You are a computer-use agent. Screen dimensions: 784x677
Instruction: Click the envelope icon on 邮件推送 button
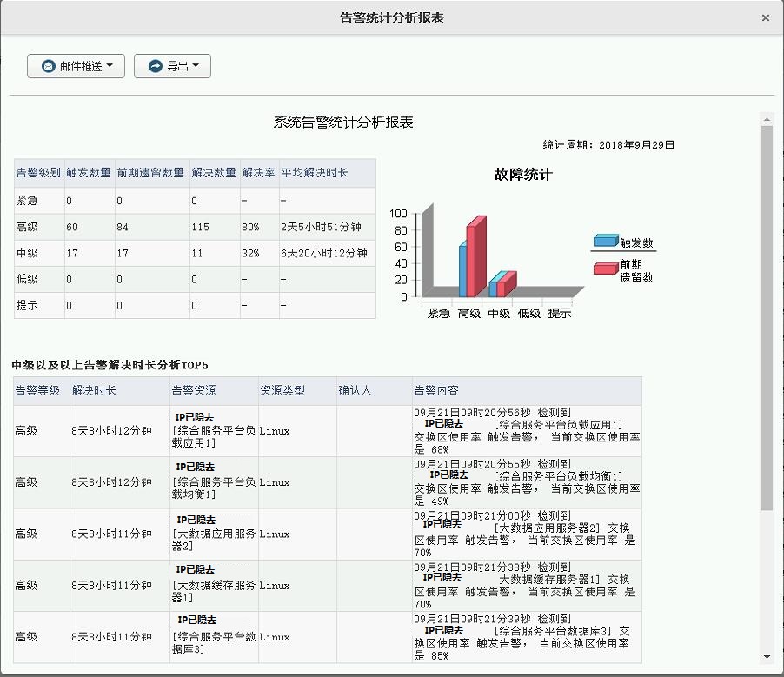click(x=49, y=65)
